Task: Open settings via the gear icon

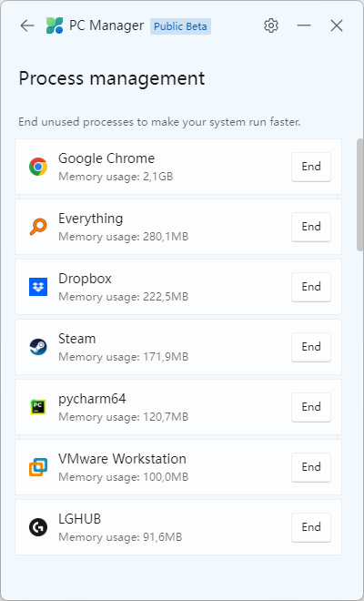Action: tap(271, 25)
